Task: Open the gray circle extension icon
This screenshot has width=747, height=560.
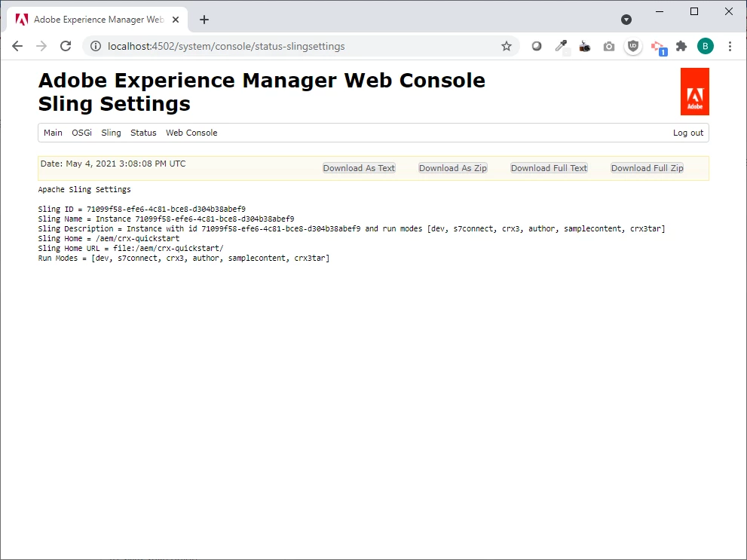Action: click(x=537, y=46)
